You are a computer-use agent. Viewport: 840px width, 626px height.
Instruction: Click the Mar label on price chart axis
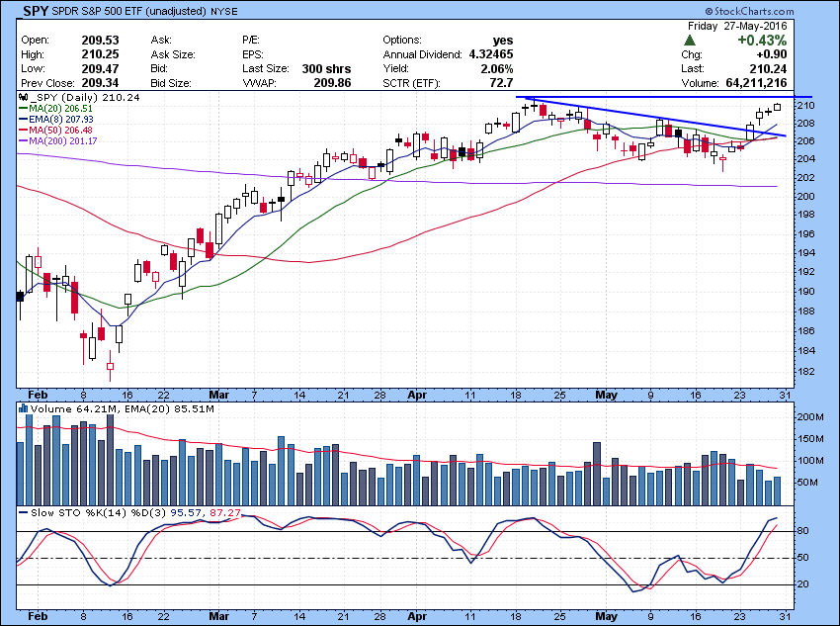218,395
